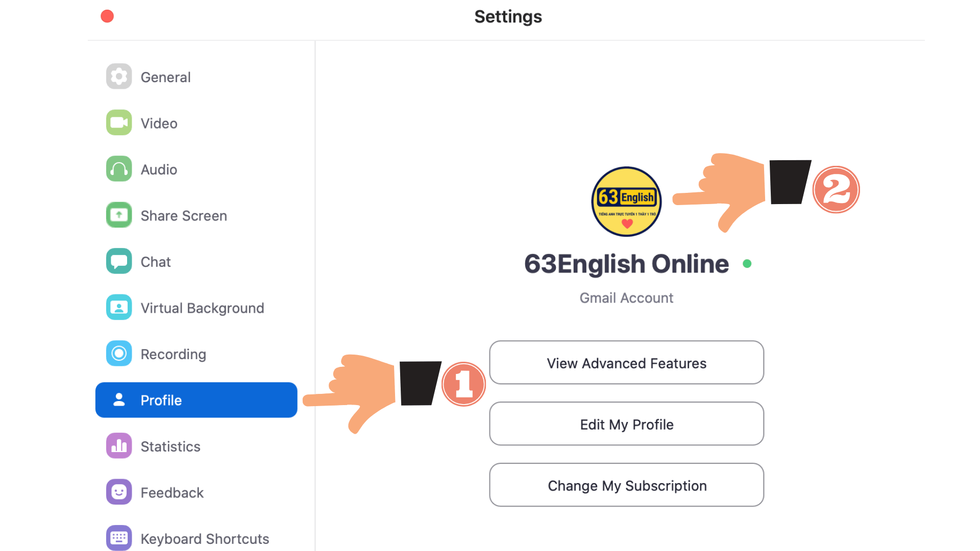Image resolution: width=980 pixels, height=551 pixels.
Task: Open the Keyboard Shortcuts icon
Action: 119,538
